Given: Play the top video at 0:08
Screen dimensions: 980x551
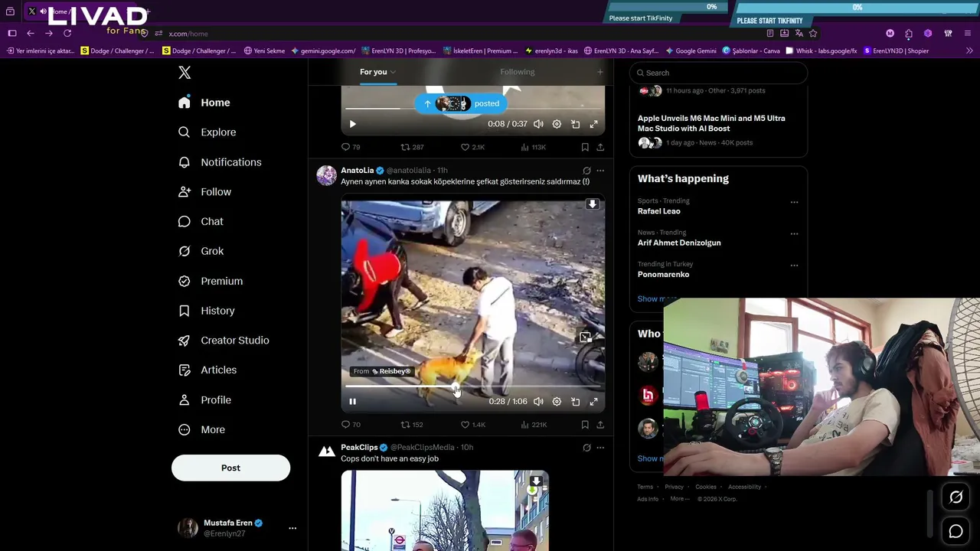Looking at the screenshot, I should (352, 124).
